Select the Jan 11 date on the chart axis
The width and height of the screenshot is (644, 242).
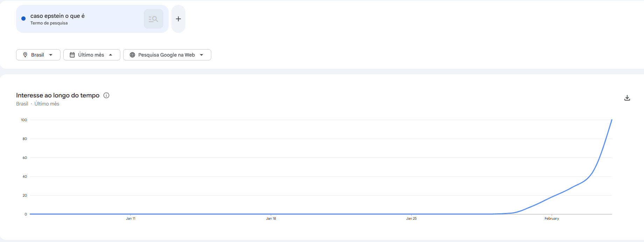130,219
